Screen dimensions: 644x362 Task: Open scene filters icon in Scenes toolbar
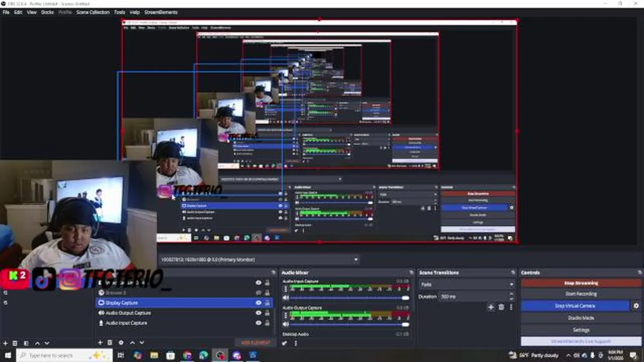[26, 343]
